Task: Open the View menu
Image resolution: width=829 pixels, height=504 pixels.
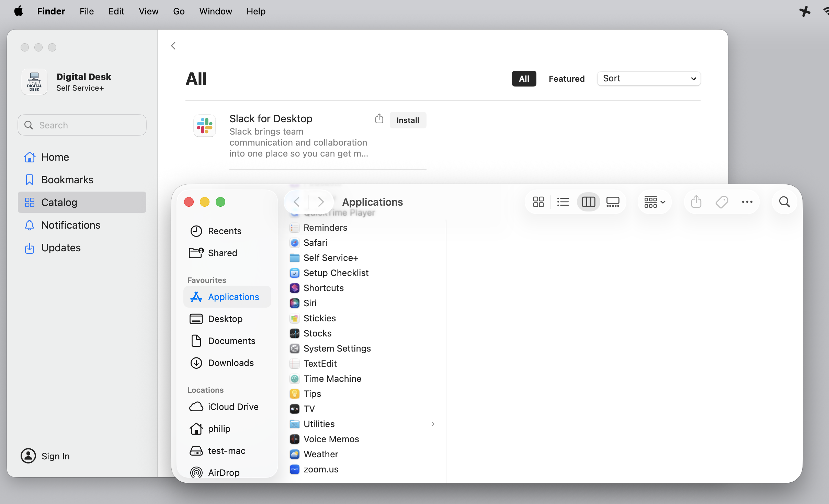Action: coord(148,11)
